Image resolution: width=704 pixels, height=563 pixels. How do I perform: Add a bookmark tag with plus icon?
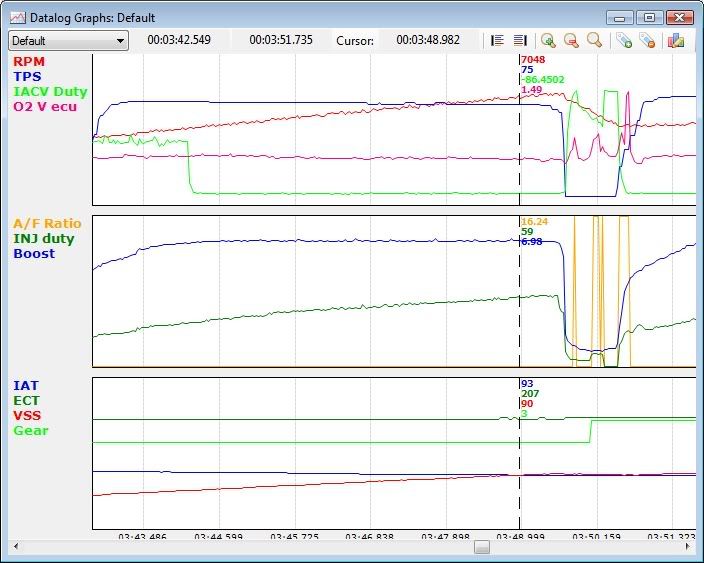[624, 40]
